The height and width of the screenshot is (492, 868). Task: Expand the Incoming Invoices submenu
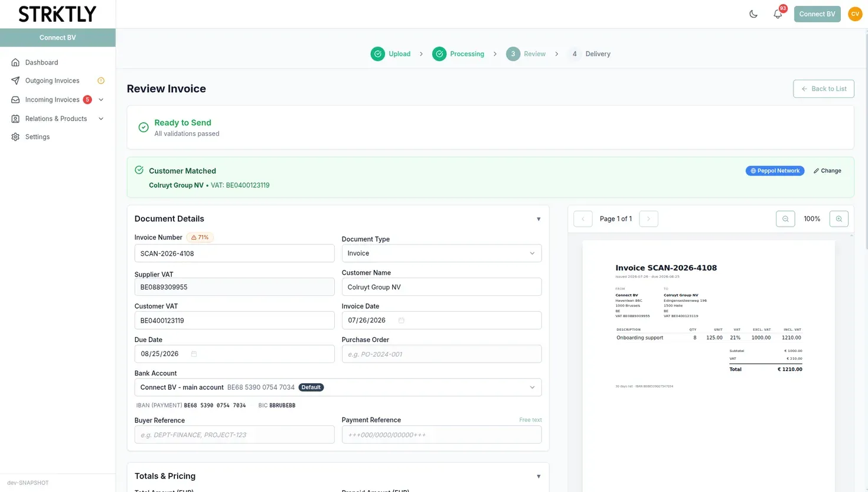click(x=101, y=100)
